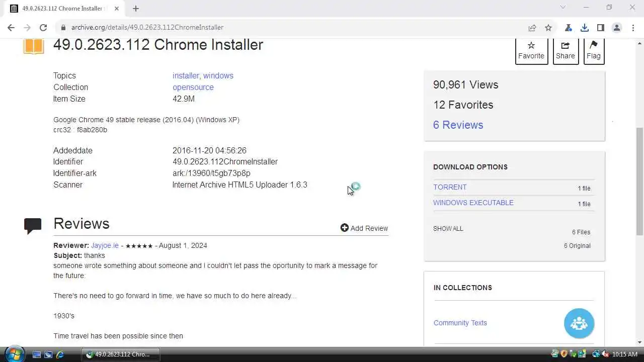
Task: Select the Chrome taskbar button
Action: (121, 354)
